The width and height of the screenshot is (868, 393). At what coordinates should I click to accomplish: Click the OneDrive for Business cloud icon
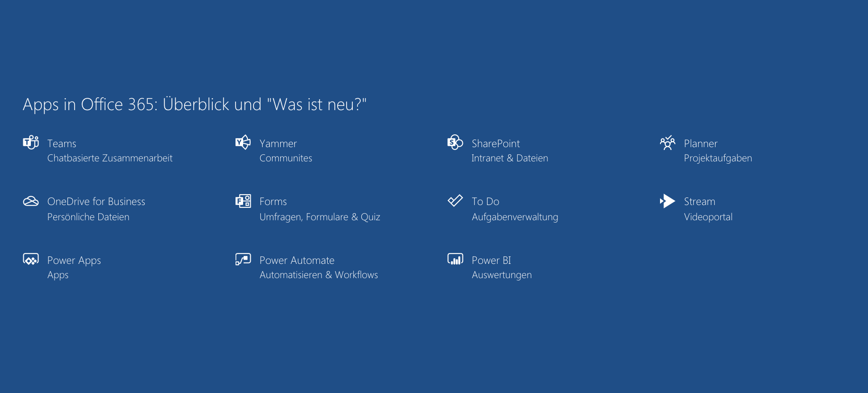[x=31, y=201]
